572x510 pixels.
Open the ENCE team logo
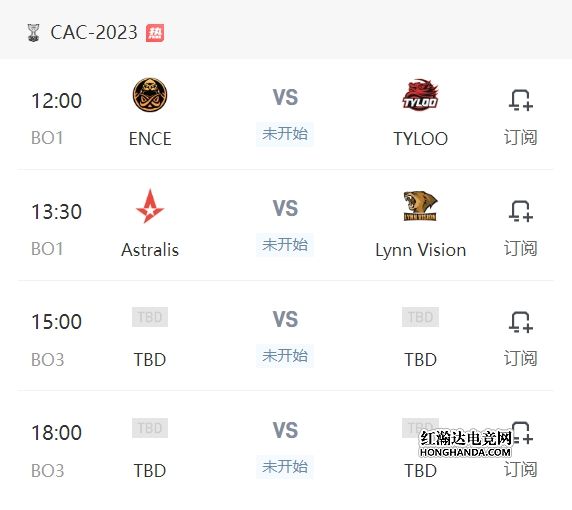click(150, 95)
